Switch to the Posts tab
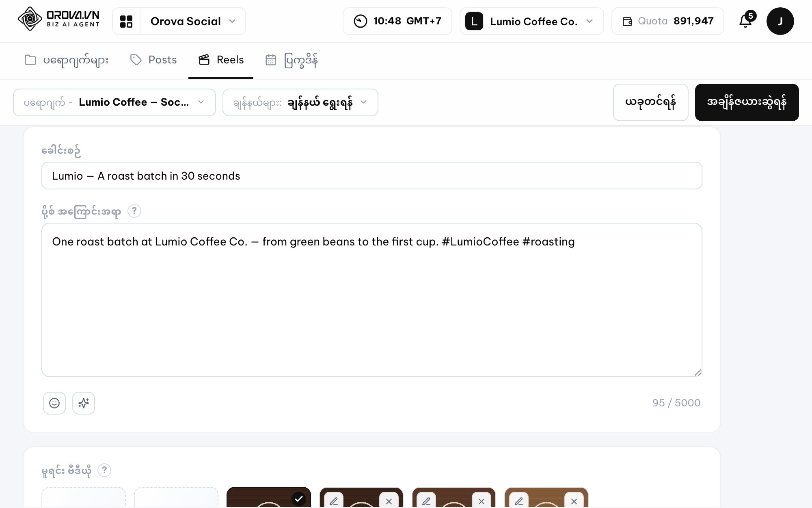Screen dimensions: 812x508 click(x=153, y=60)
